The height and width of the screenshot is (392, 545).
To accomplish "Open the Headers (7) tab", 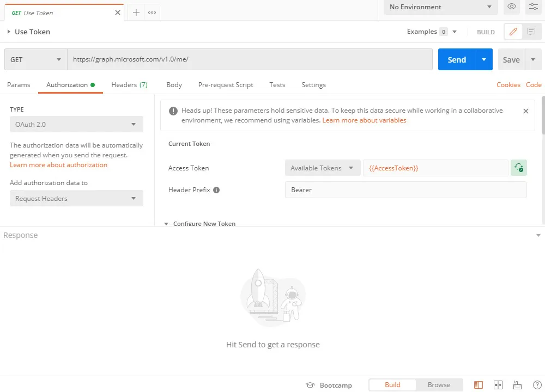I will 129,85.
